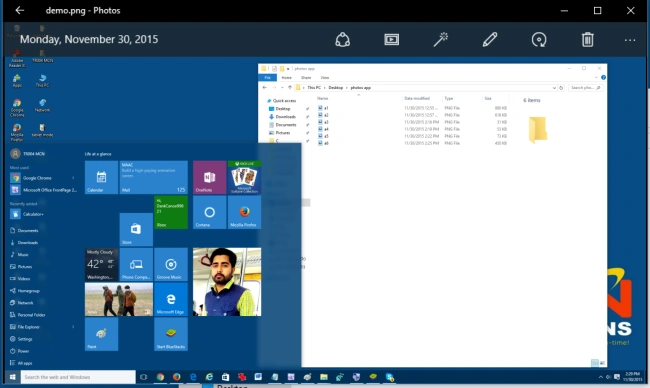The height and width of the screenshot is (388, 650).
Task: Open Calculator+ under Recently added
Action: pyautogui.click(x=27, y=214)
